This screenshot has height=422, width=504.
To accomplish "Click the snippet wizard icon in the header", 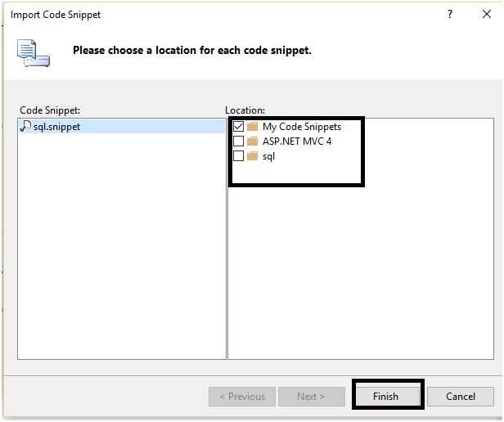I will (x=34, y=52).
